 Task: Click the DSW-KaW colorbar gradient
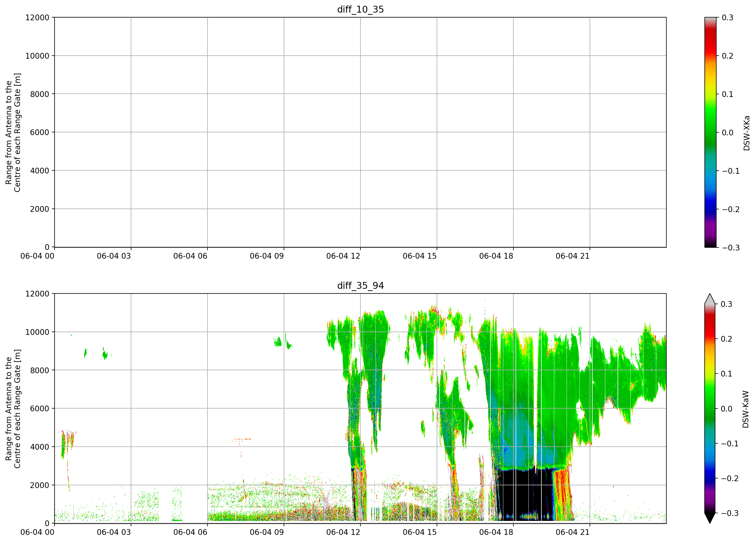point(710,408)
